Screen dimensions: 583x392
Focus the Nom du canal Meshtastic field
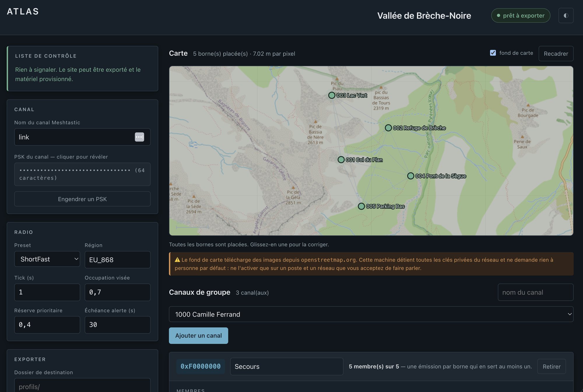[82, 137]
